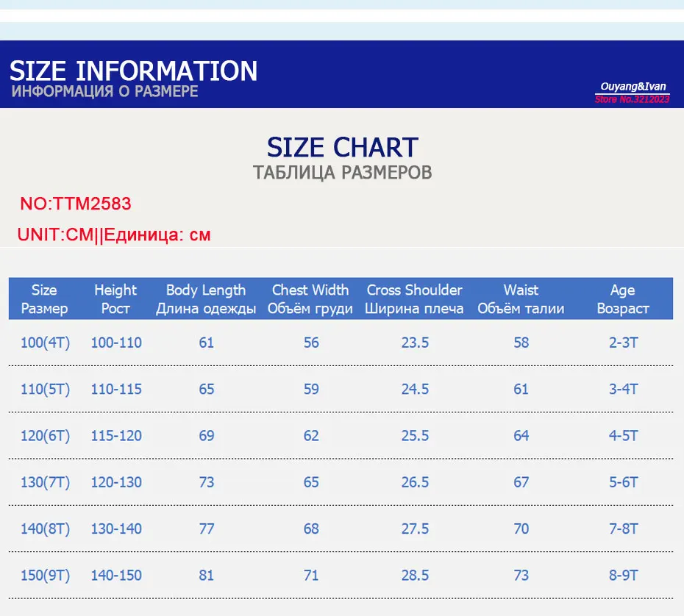Viewport: 684px width, 616px height.
Task: Click the SIZE CHART title
Action: click(343, 147)
